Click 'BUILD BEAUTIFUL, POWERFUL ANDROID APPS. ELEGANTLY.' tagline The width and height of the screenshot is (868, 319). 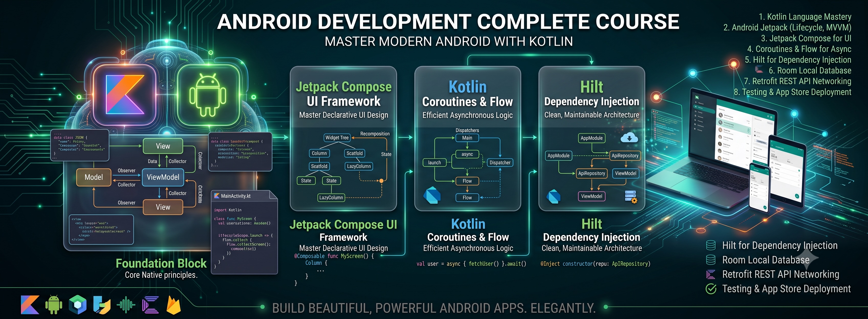click(434, 308)
